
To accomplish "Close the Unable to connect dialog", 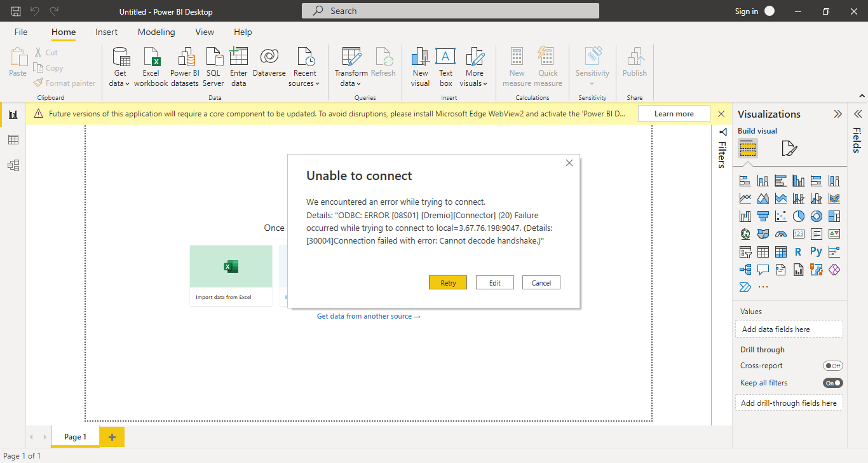I will (x=569, y=163).
